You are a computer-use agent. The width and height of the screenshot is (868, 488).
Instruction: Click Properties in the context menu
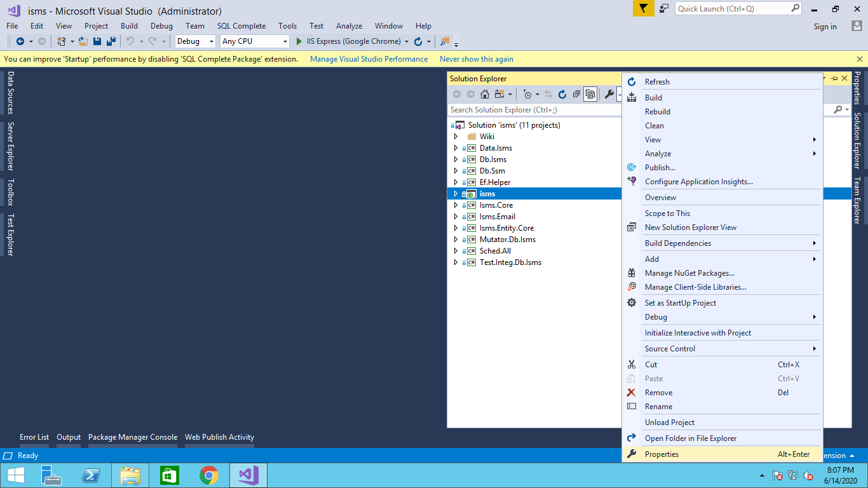coord(722,454)
